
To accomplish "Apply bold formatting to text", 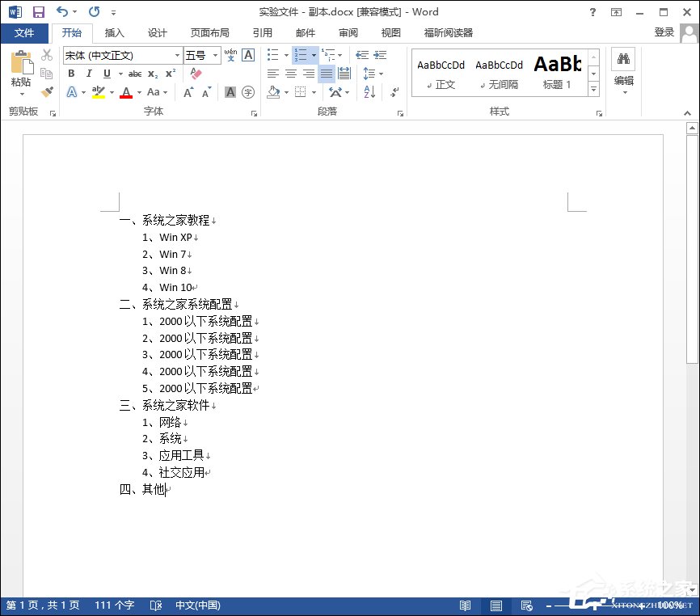I will pyautogui.click(x=71, y=74).
